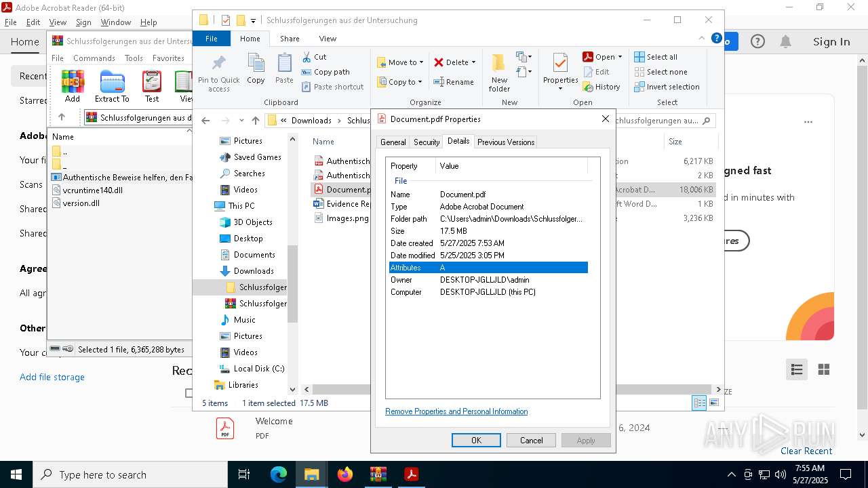Click Invert selection in ribbon
868x488 pixels.
coord(667,87)
